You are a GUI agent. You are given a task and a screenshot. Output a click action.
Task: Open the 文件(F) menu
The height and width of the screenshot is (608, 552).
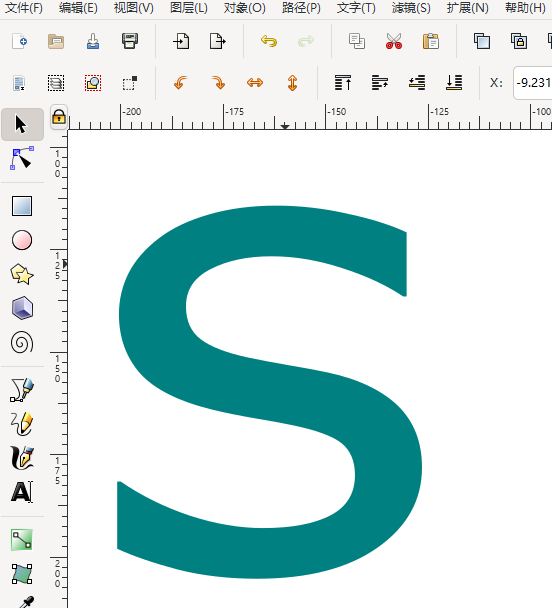coord(24,8)
